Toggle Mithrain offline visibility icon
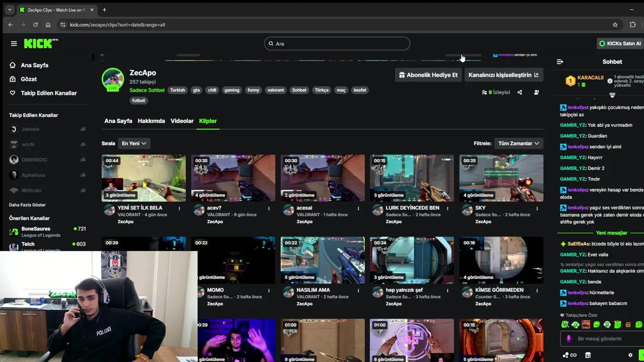The width and height of the screenshot is (644, 362). [83, 191]
